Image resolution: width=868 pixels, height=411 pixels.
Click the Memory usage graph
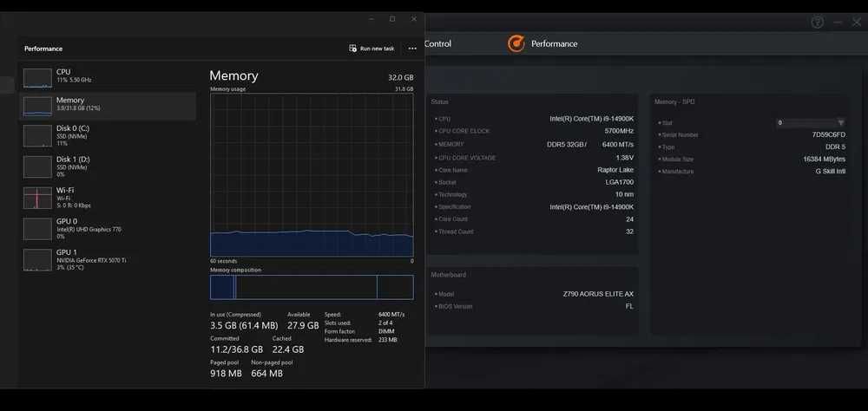point(312,175)
